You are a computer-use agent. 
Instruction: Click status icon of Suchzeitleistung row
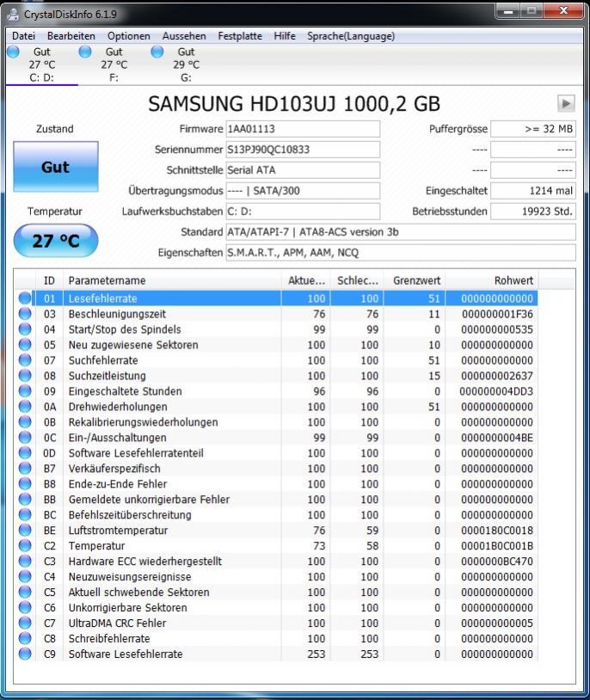(25, 376)
